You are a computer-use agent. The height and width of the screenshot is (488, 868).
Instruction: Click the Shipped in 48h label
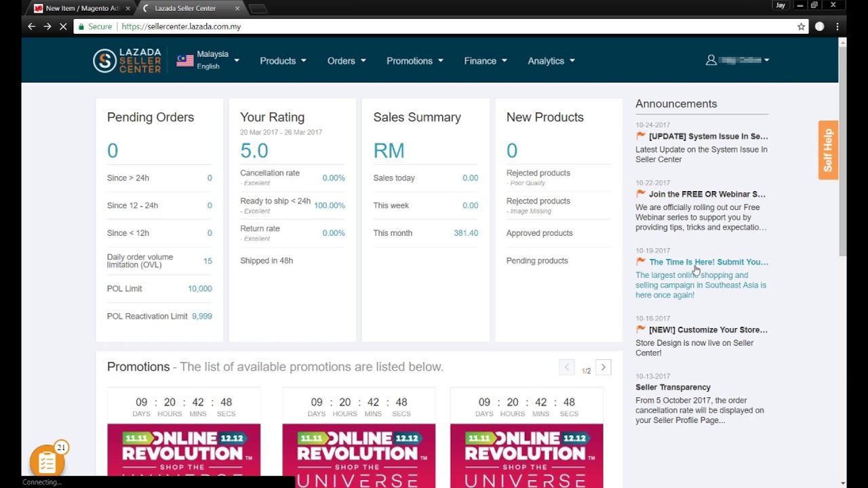pyautogui.click(x=267, y=261)
